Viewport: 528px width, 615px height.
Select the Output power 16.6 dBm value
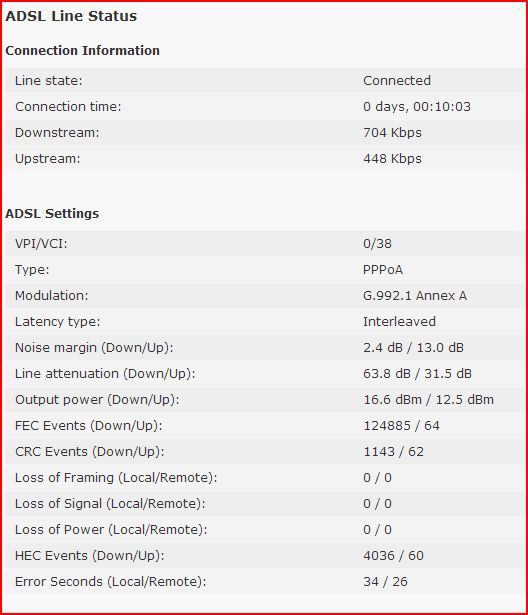(392, 400)
